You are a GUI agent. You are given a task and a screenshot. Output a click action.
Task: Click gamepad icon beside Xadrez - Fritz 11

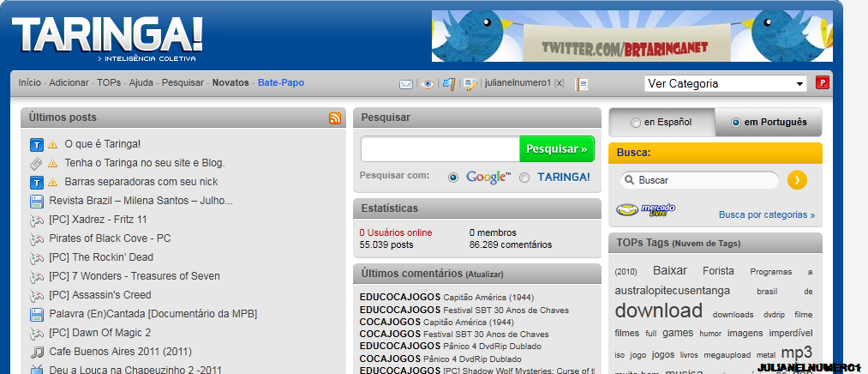point(37,220)
